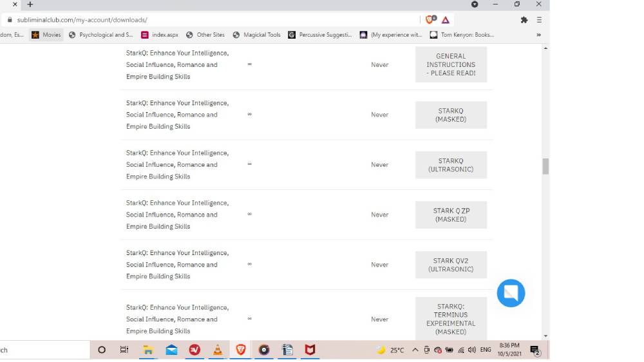This screenshot has height=362, width=644.
Task: Open the vinyl disc music app on taskbar
Action: 263,350
